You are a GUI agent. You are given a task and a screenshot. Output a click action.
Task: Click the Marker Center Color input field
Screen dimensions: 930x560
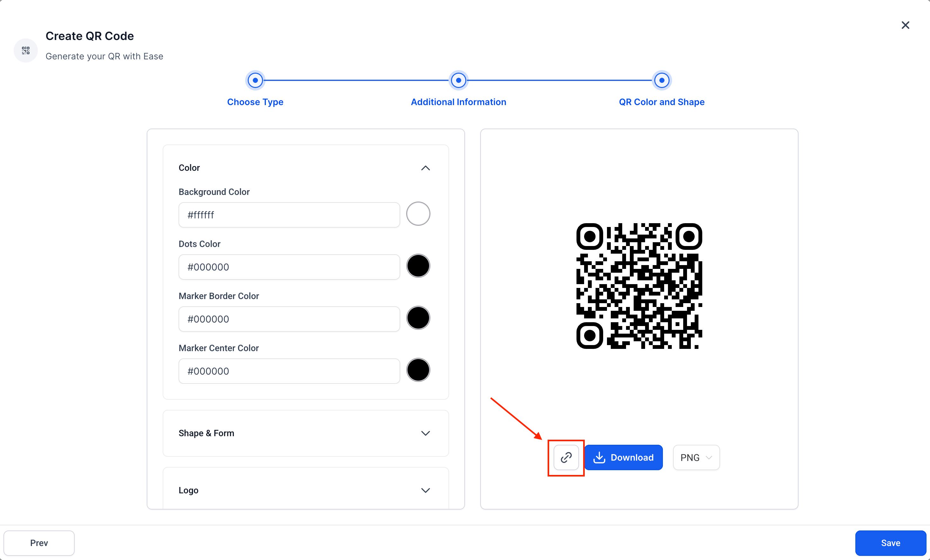pos(289,371)
